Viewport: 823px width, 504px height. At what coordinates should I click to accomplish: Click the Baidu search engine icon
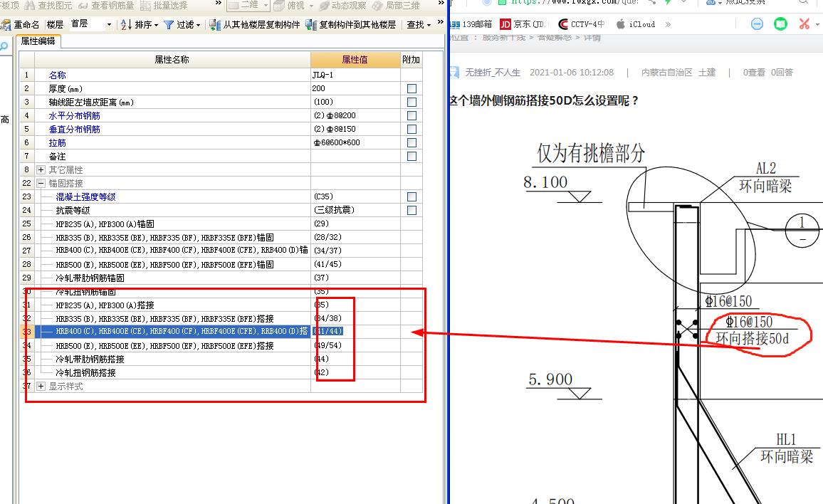tap(711, 2)
